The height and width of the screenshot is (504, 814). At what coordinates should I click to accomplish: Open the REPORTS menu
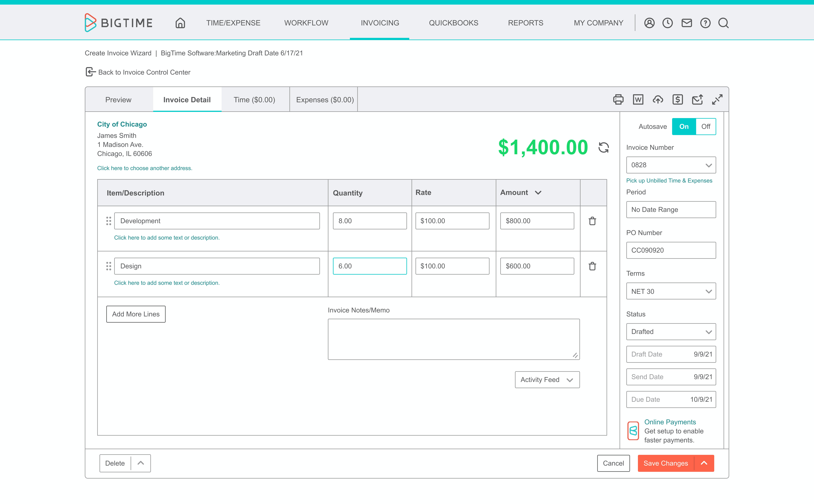(x=525, y=23)
